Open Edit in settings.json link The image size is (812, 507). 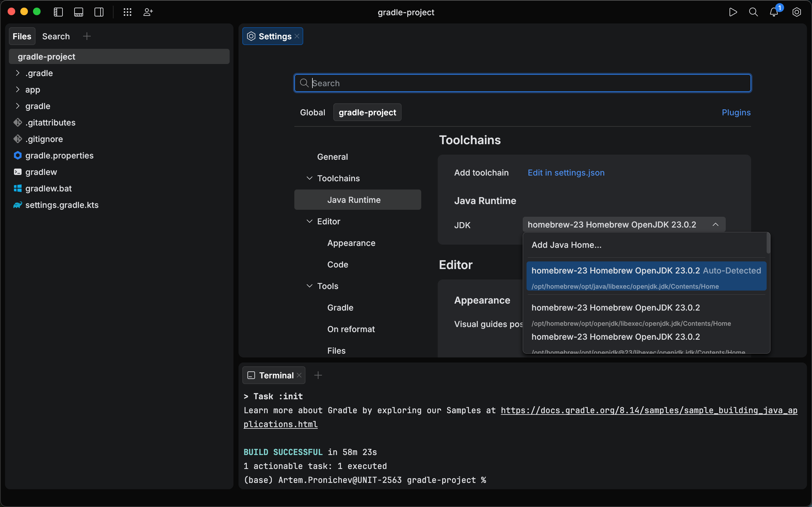tap(566, 172)
